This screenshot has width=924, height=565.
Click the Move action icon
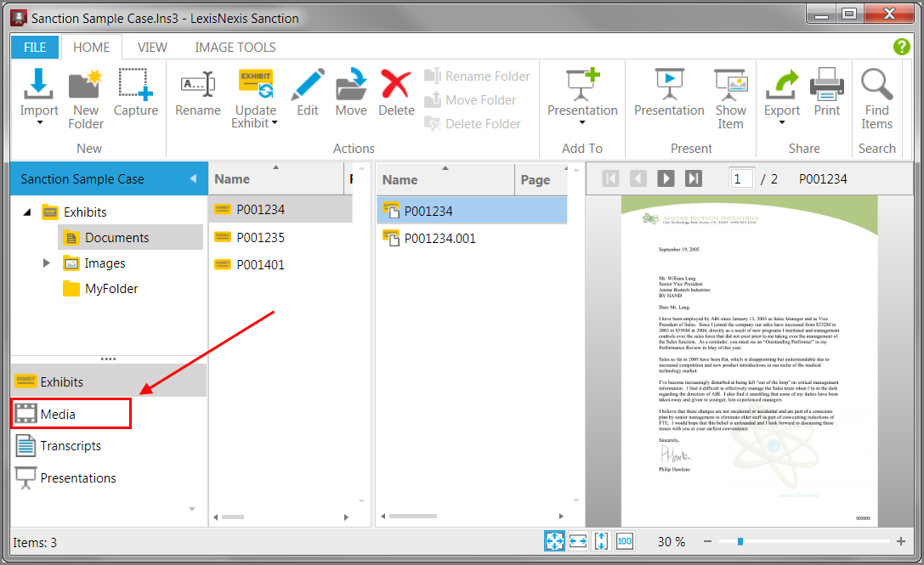351,83
